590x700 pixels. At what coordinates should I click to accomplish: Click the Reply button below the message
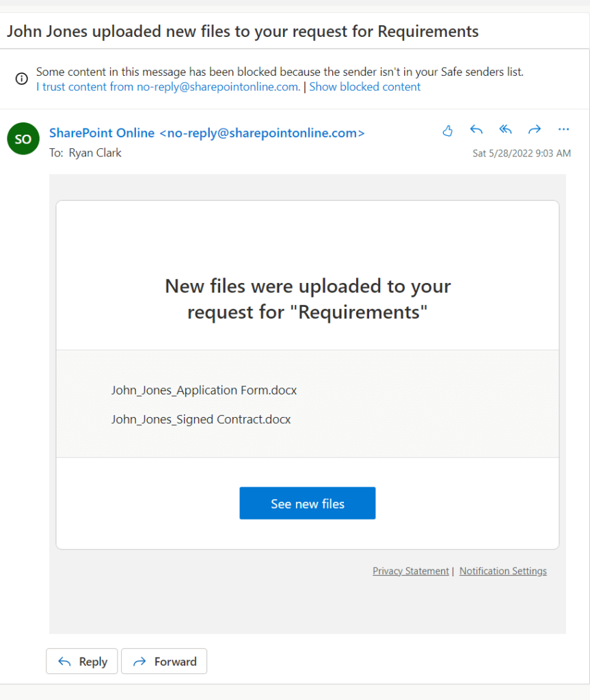pos(82,661)
